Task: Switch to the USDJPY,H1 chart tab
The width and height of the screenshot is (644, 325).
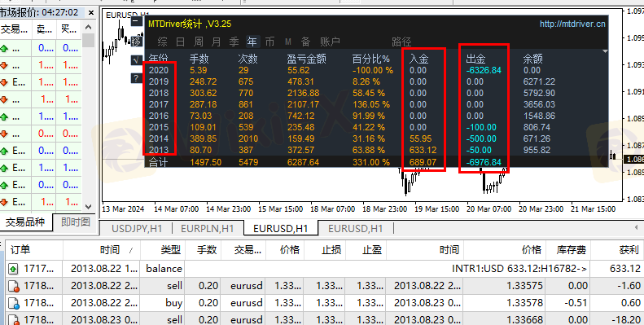Action: coord(137,228)
